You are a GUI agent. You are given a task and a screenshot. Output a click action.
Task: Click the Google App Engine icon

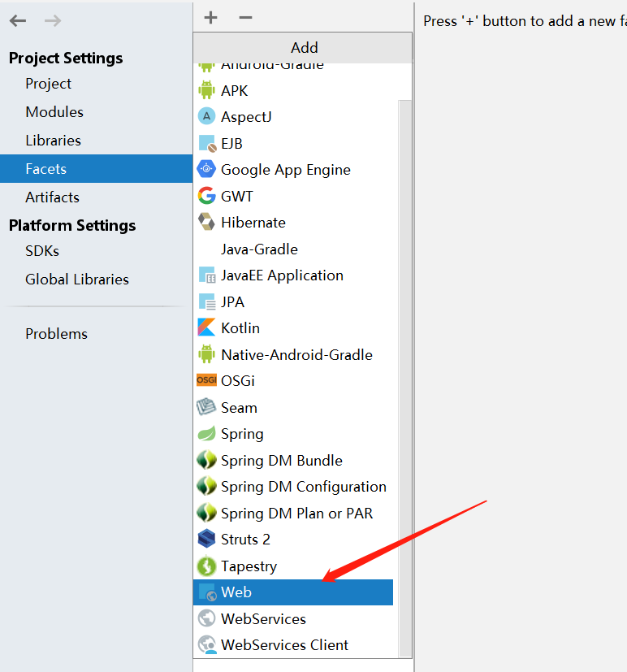click(206, 170)
